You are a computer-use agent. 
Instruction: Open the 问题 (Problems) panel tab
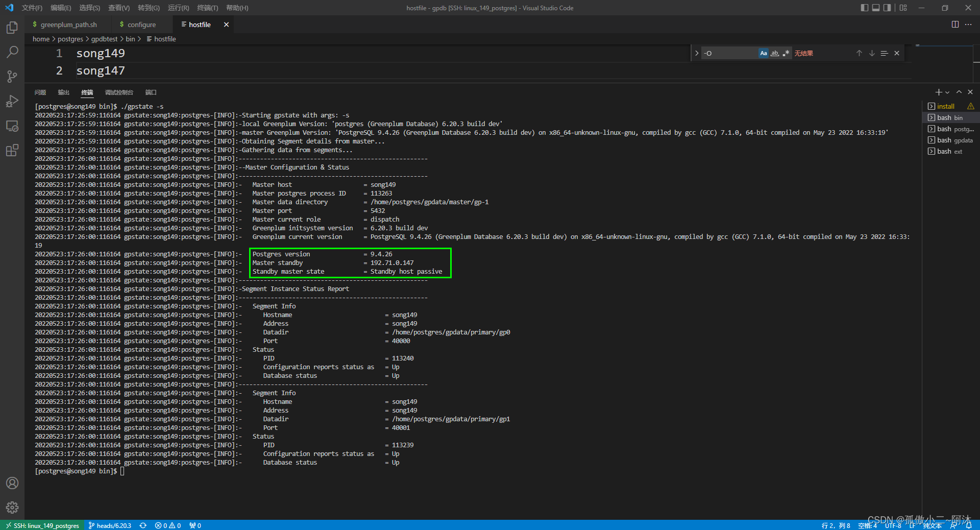coord(40,92)
